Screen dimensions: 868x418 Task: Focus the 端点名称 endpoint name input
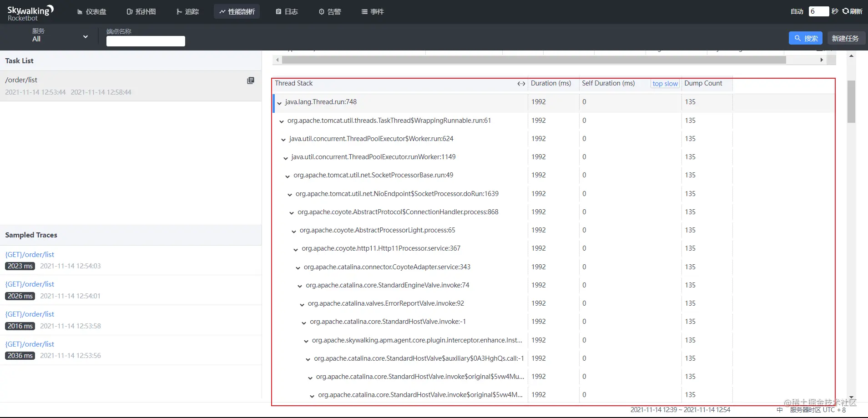[x=146, y=41]
